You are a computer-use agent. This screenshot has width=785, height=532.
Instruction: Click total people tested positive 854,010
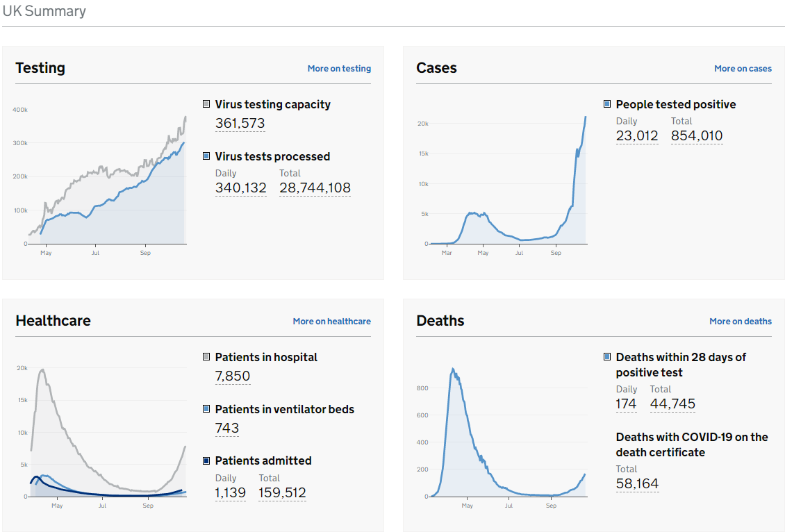pyautogui.click(x=697, y=136)
